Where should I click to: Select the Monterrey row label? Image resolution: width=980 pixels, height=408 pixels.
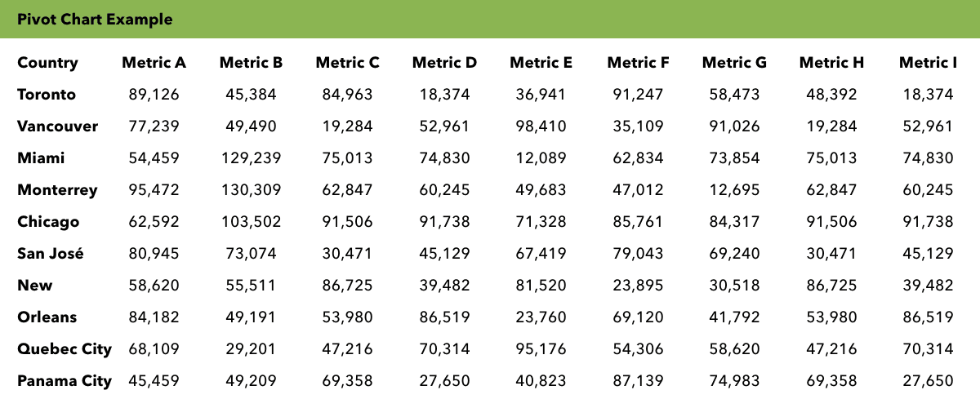(57, 190)
